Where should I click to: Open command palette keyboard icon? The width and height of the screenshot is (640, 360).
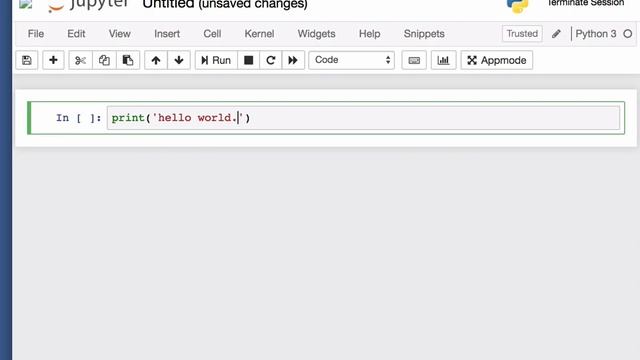click(414, 60)
